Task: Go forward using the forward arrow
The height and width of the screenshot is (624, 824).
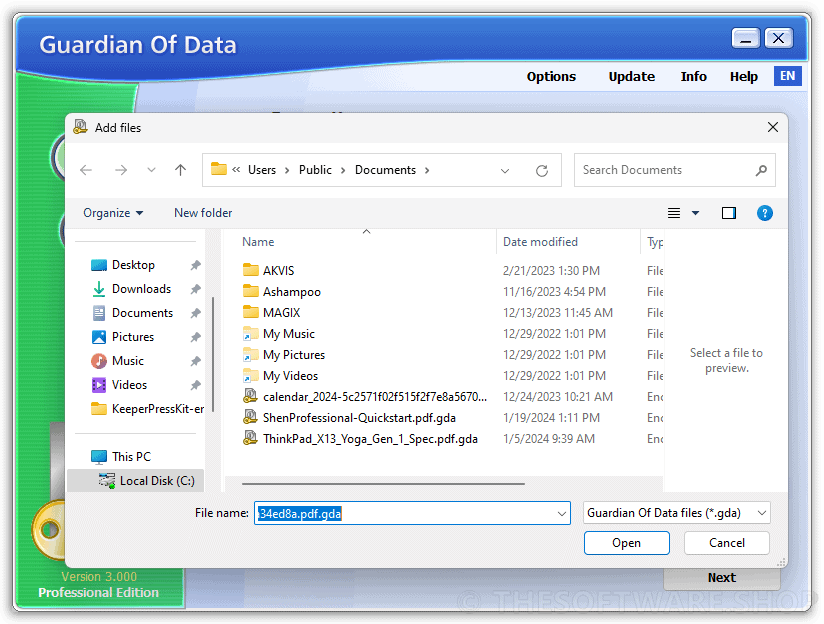Action: (x=121, y=170)
